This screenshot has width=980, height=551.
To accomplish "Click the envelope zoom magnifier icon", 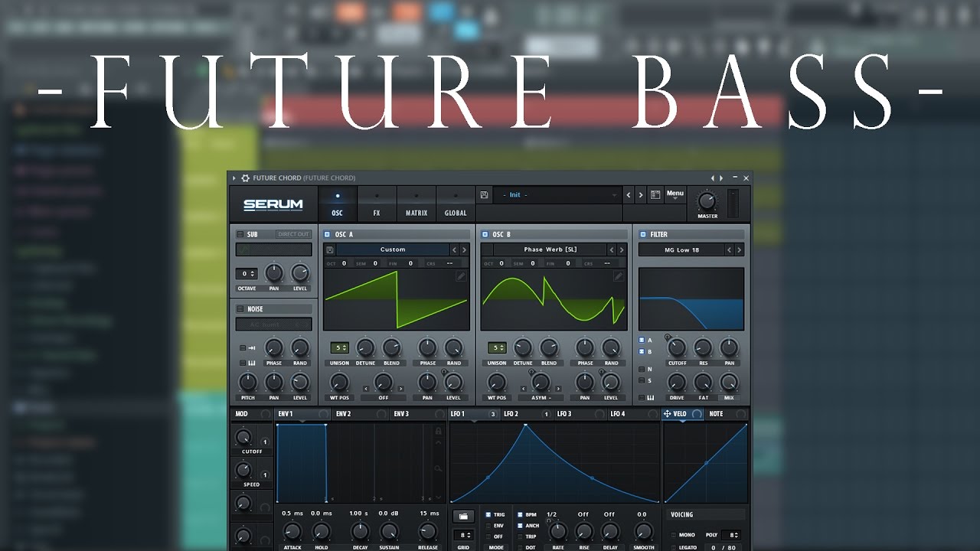I will click(x=438, y=468).
